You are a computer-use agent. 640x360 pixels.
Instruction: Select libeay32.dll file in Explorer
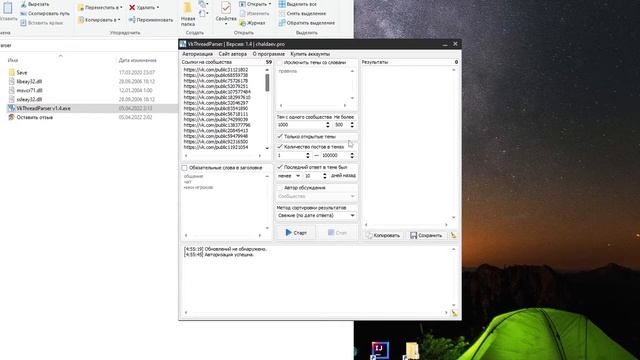(29, 82)
